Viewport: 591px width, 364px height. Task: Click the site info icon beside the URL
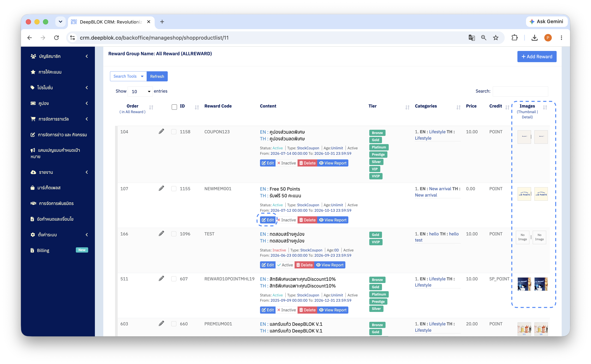pos(72,38)
